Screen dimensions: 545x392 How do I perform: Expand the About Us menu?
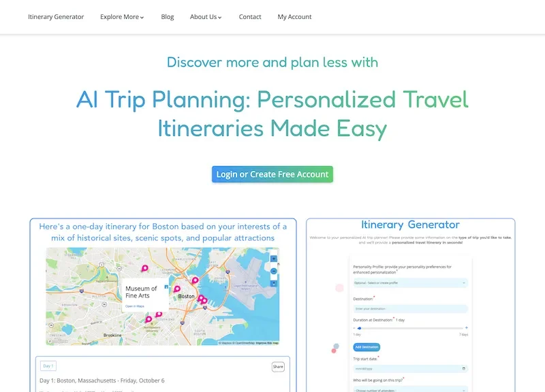(206, 17)
